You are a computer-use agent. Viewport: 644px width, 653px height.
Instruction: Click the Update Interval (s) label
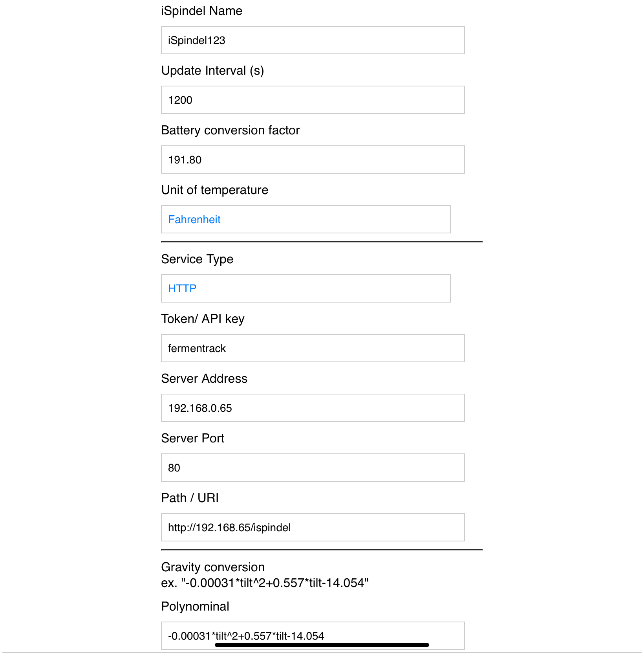212,70
